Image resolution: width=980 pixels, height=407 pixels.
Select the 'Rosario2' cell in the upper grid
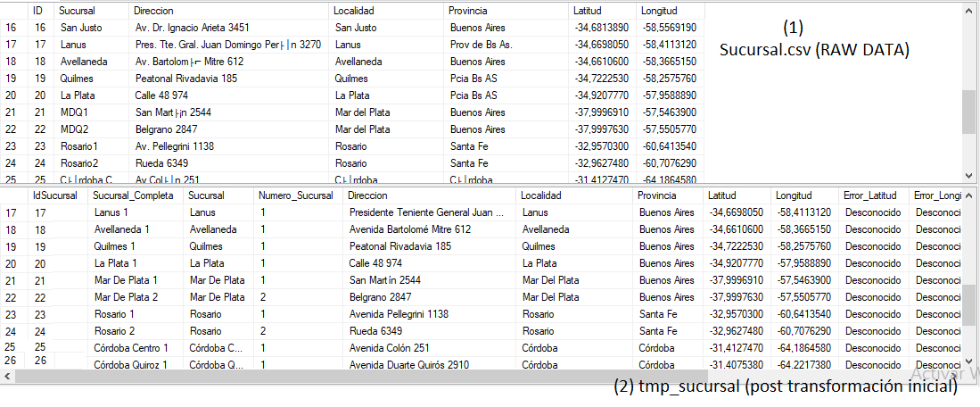coord(93,163)
